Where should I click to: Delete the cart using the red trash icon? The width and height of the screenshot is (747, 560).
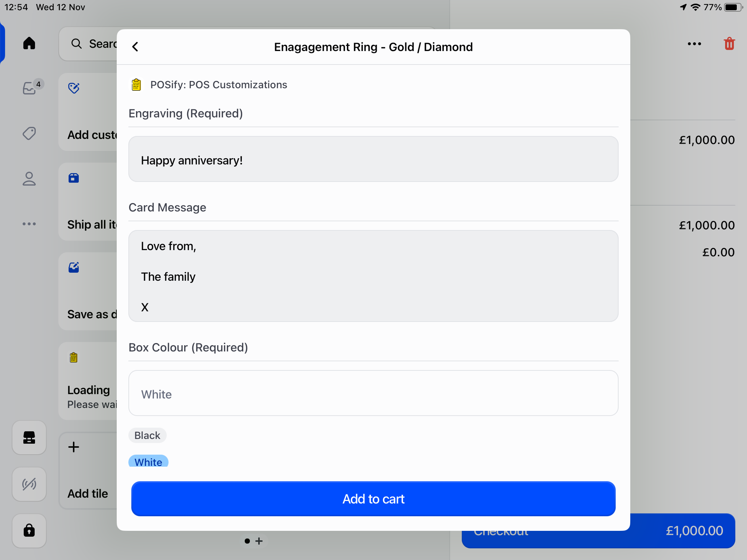click(x=729, y=44)
